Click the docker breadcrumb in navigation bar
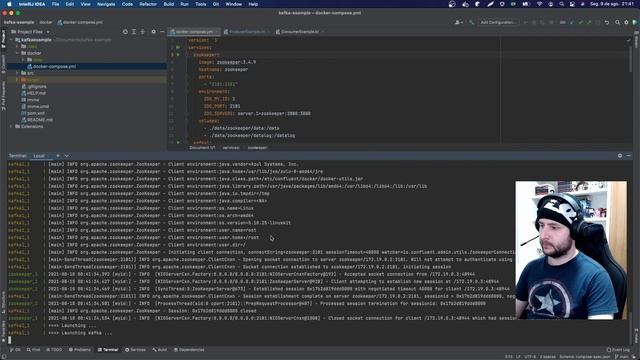The image size is (640, 360). (x=46, y=22)
